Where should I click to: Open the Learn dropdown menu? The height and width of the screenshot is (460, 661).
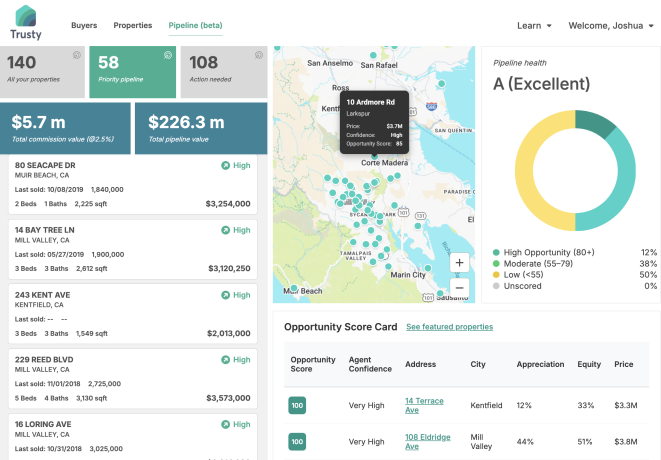click(x=535, y=25)
